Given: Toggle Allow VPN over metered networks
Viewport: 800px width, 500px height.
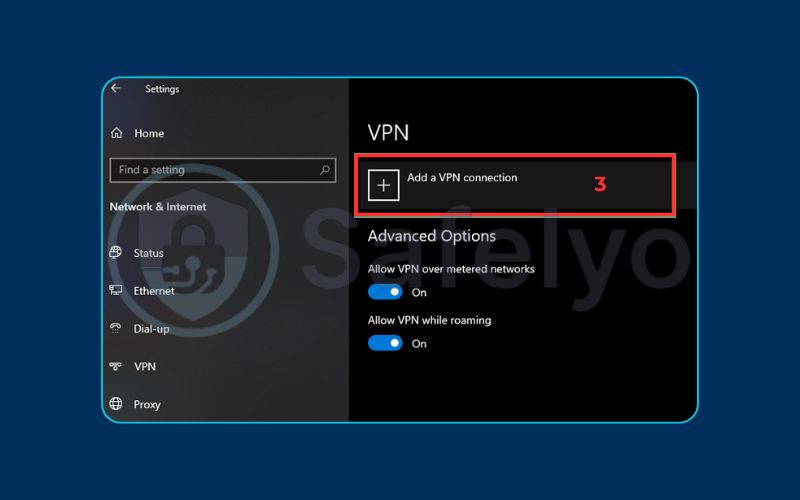Looking at the screenshot, I should click(x=385, y=292).
